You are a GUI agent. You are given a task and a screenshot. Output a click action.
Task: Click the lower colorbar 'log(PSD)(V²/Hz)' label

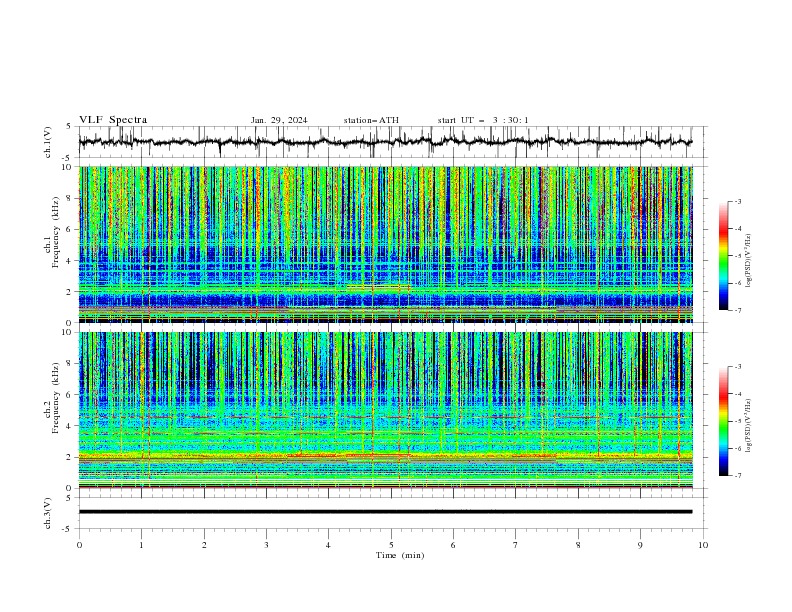pyautogui.click(x=748, y=425)
